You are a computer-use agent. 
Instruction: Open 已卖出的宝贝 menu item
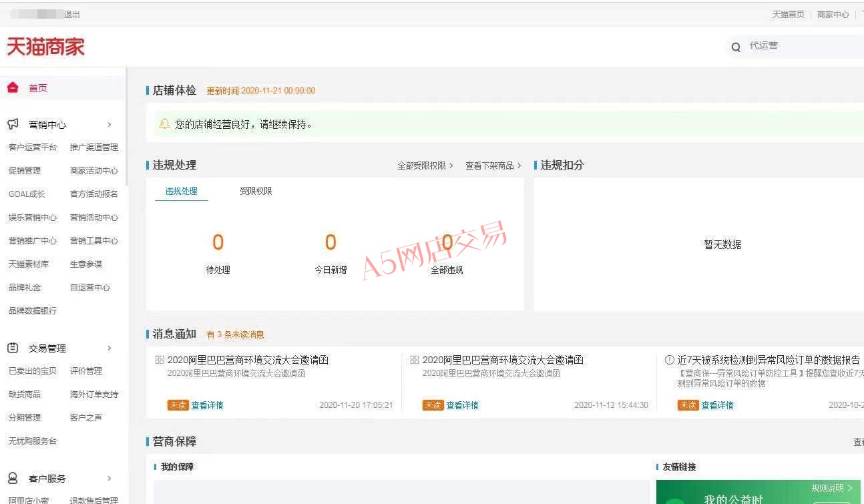[33, 370]
